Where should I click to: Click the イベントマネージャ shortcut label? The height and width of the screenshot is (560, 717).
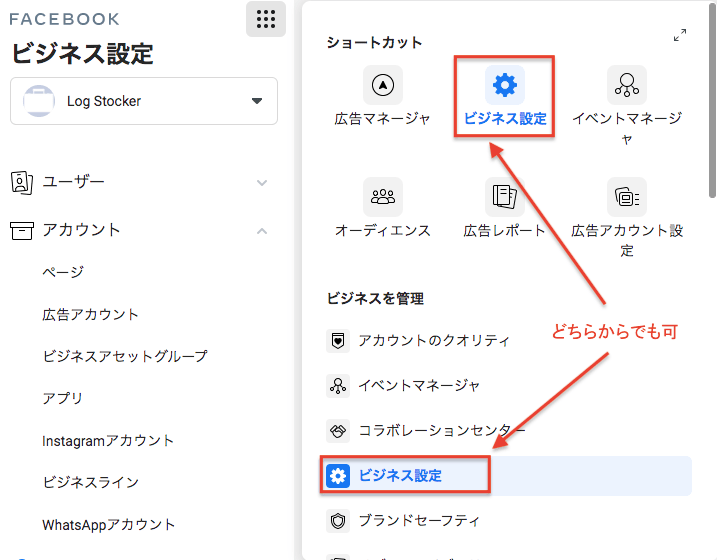pos(627,128)
